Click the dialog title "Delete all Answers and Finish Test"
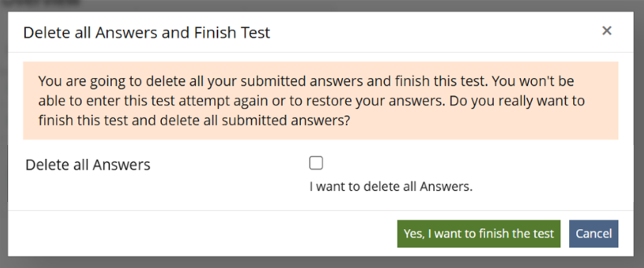 click(146, 33)
